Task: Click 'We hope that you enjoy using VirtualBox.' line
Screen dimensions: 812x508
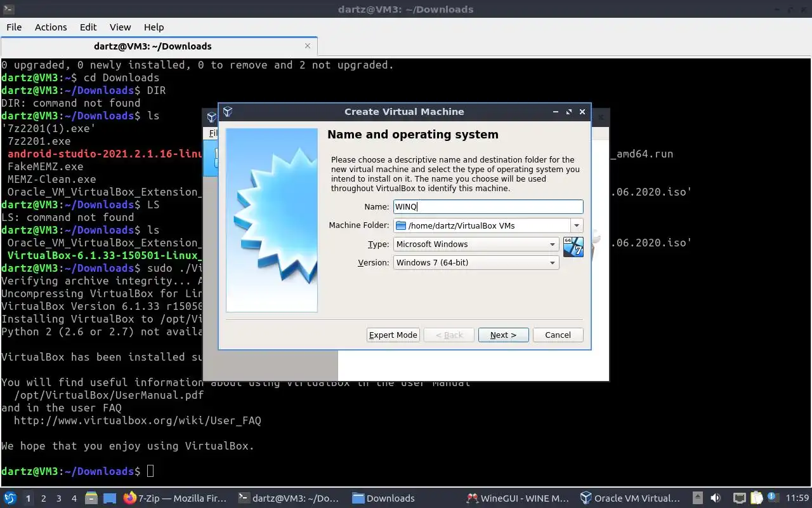Action: point(128,446)
